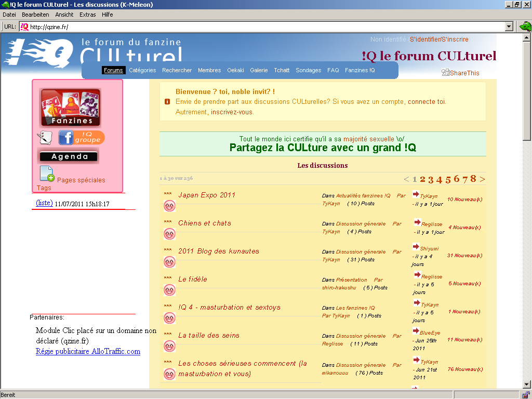Click the status bar security icon

tap(526, 395)
